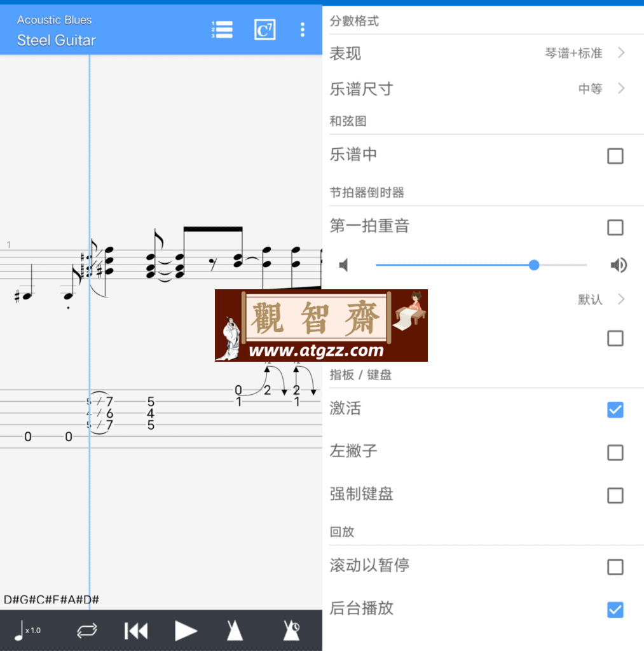The height and width of the screenshot is (651, 644).
Task: Disable the 后台播放 background playback checkbox
Action: (x=615, y=610)
